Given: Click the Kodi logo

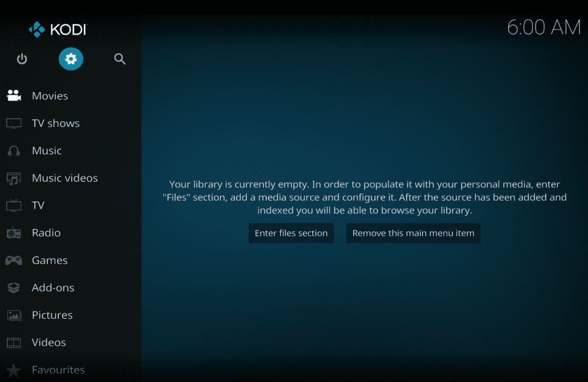Looking at the screenshot, I should click(x=58, y=28).
